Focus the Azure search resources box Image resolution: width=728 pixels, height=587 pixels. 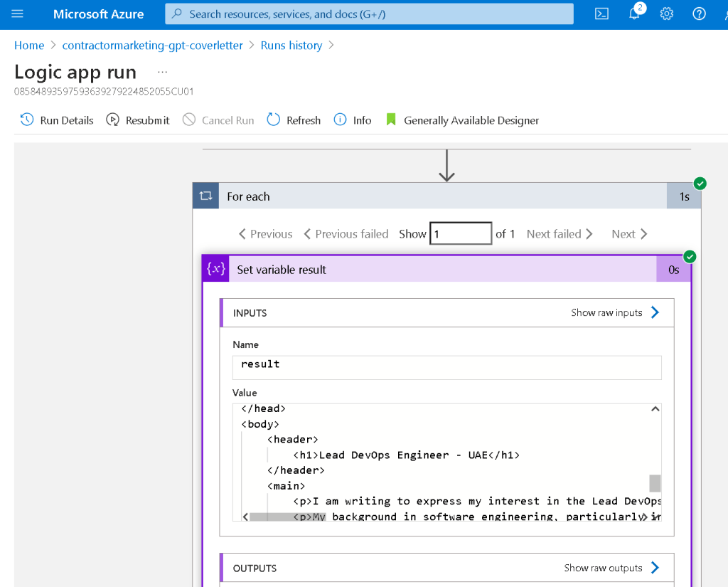click(x=369, y=14)
